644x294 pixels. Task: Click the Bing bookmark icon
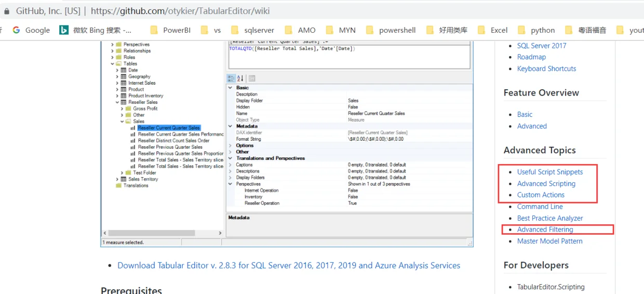[x=64, y=30]
